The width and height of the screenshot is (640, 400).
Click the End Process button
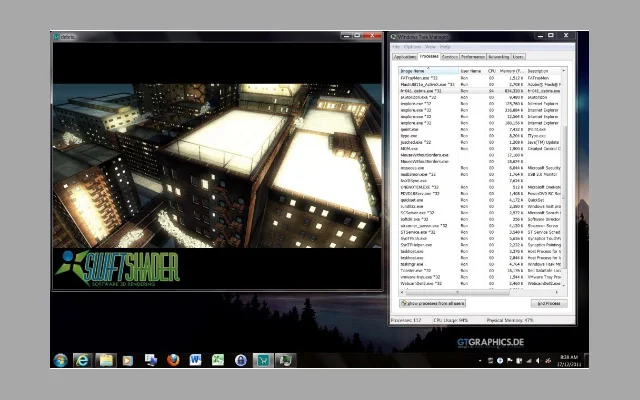549,303
